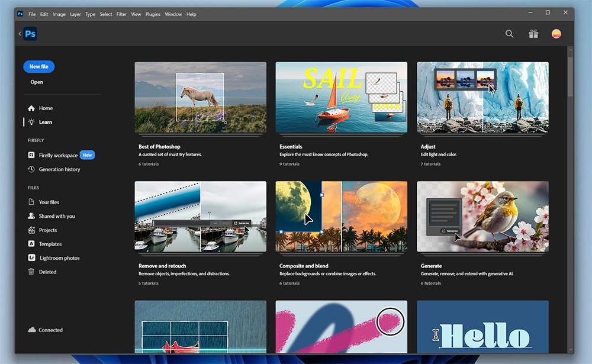This screenshot has height=364, width=592.
Task: Open the What's new gift icon
Action: point(533,34)
